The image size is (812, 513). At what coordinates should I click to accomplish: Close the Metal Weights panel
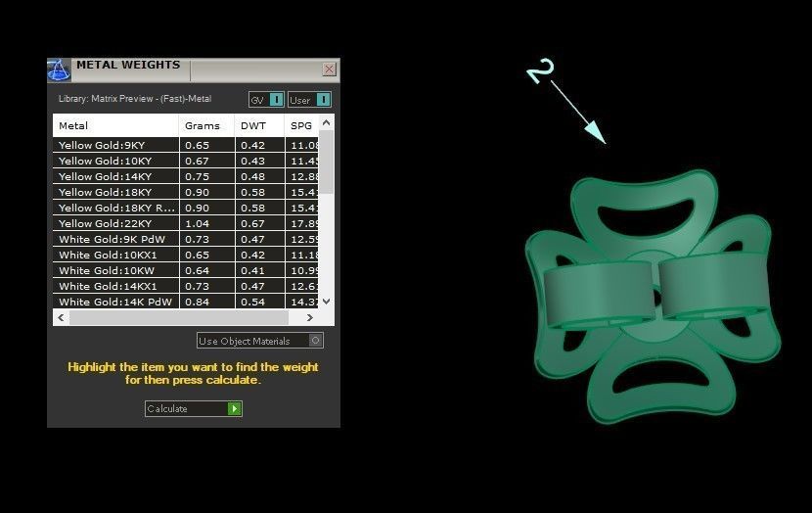[x=330, y=70]
